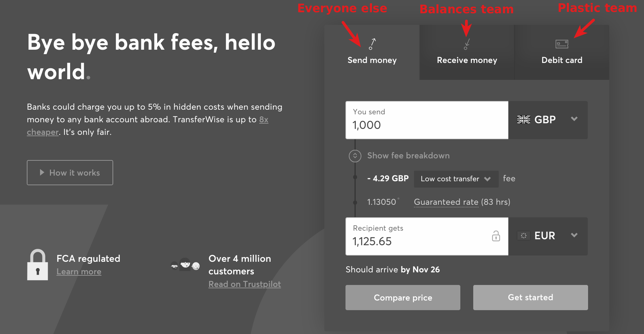Switch to the Receive money tab

(467, 52)
